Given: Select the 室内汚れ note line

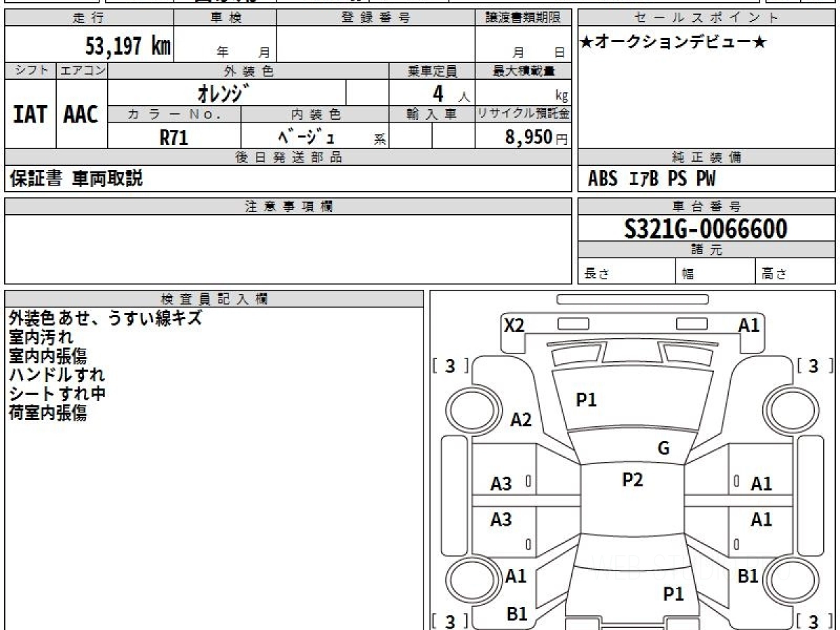Looking at the screenshot, I should click(41, 337).
